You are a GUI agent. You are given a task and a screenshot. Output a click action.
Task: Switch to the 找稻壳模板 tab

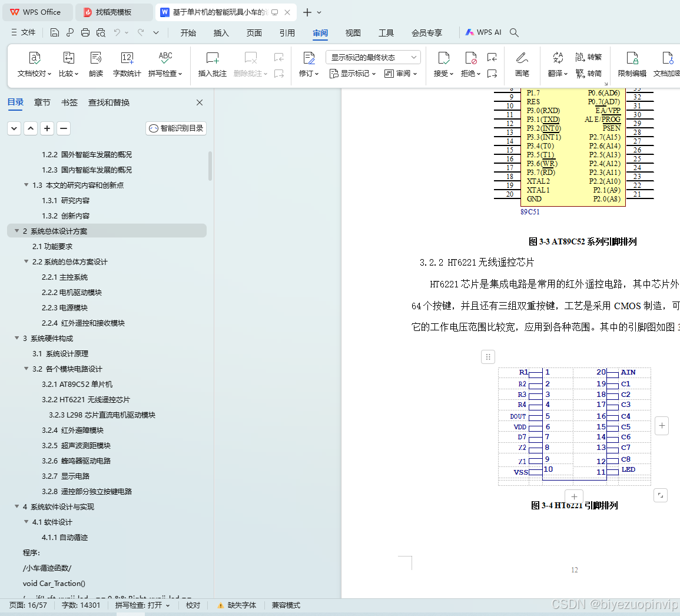click(x=114, y=12)
